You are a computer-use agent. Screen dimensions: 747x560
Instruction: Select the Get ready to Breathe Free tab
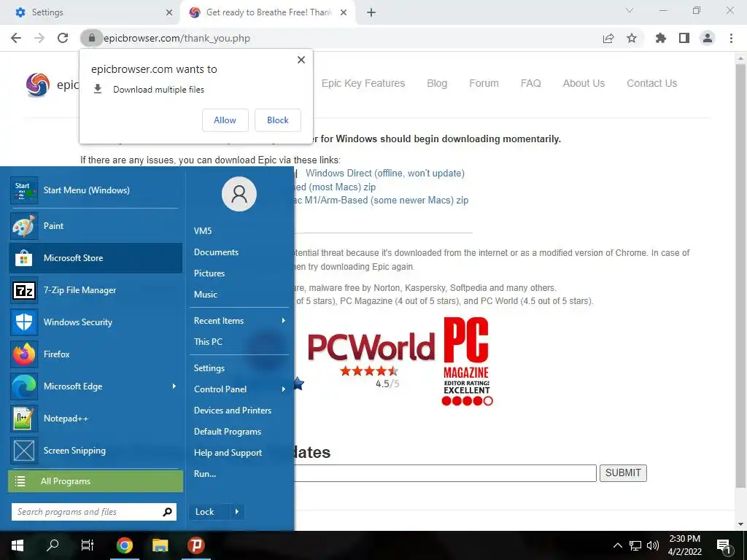pyautogui.click(x=268, y=12)
